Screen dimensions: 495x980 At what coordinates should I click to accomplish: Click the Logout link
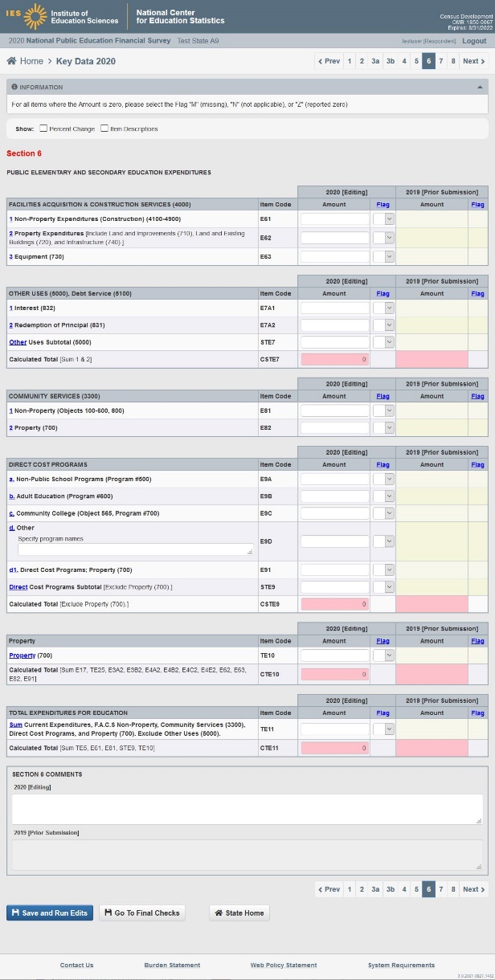(x=474, y=41)
